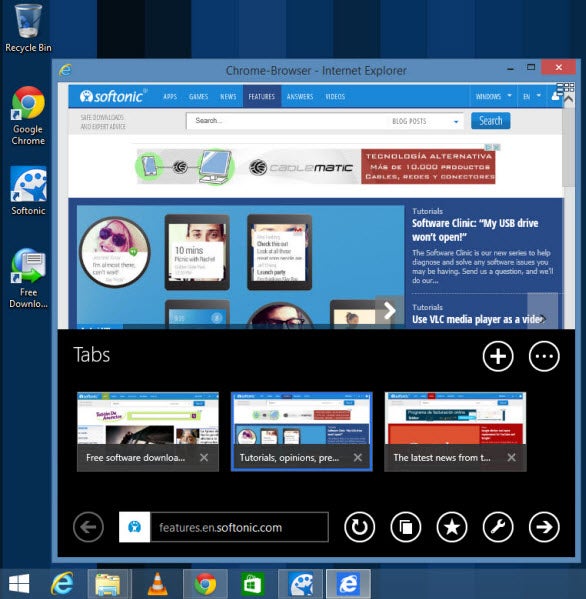The width and height of the screenshot is (586, 599).
Task: Launch Internet Explorer from taskbar
Action: pos(62,584)
